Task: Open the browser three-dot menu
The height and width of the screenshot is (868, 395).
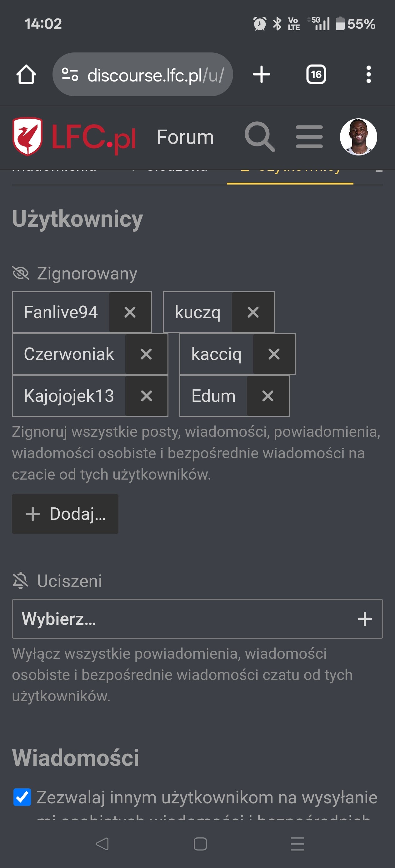Action: (368, 75)
